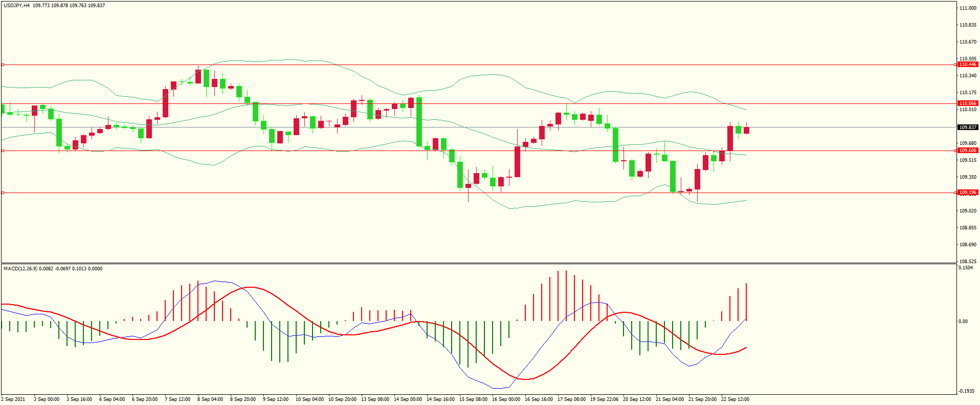Viewport: 980px width, 405px height.
Task: Click the 21 Sep 04:00 time label
Action: click(670, 399)
